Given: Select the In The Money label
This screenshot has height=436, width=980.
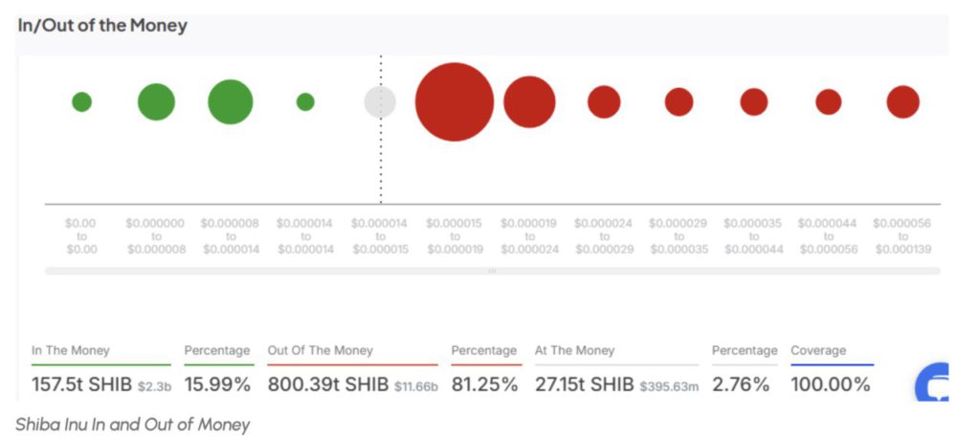Looking at the screenshot, I should pos(69,351).
